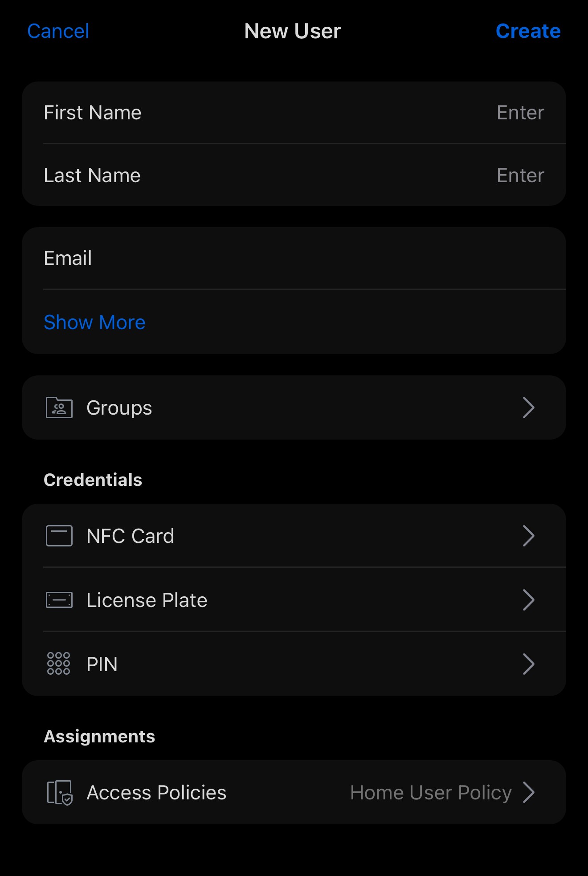Viewport: 588px width, 876px height.
Task: Open License Plate via chevron arrow
Action: 528,600
